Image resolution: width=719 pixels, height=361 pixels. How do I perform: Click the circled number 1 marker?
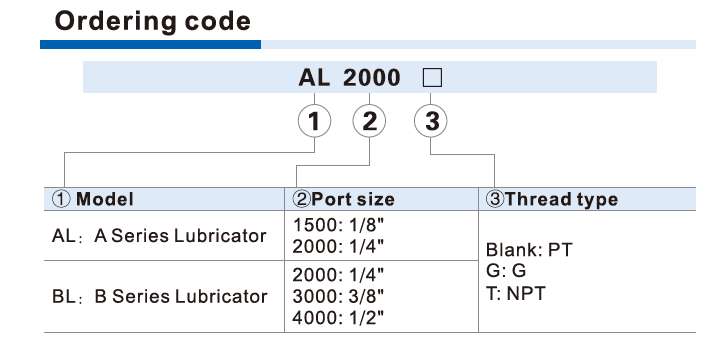click(314, 121)
